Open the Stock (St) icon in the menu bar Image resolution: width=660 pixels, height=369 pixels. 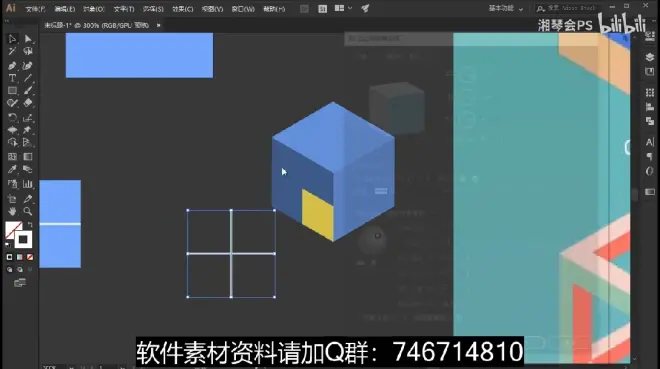click(x=322, y=8)
